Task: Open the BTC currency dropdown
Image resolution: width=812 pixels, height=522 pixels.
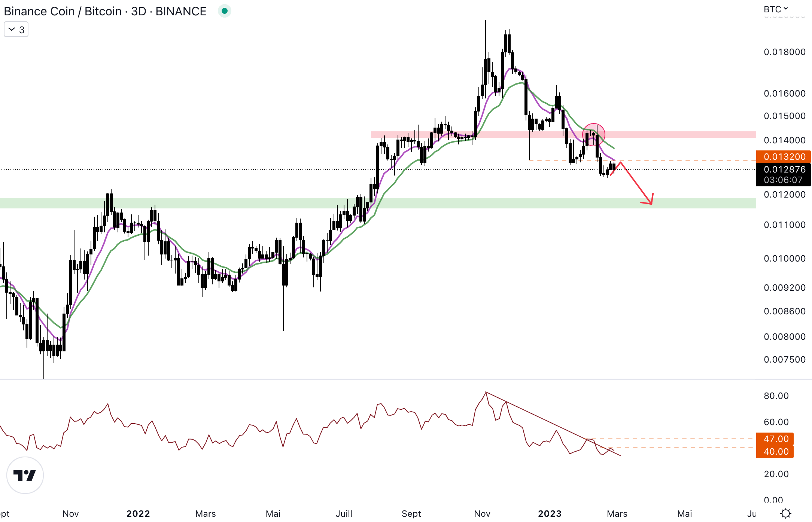Action: tap(775, 9)
